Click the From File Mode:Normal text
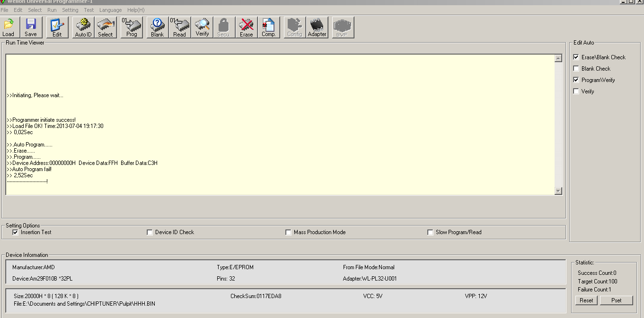Screen dimensions: 644x318 (369, 267)
